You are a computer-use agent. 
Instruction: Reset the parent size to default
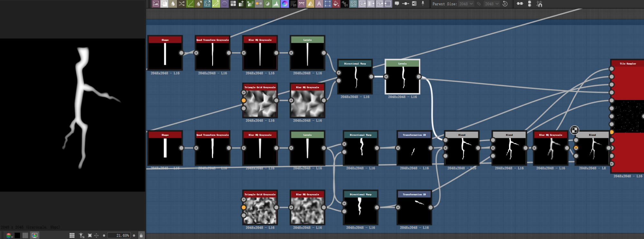click(505, 4)
